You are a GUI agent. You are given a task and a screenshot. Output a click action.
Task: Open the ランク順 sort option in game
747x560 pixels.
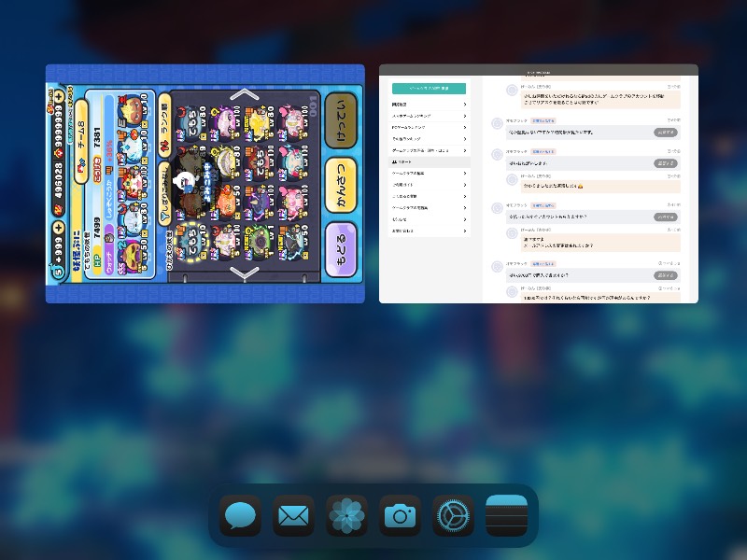[165, 125]
